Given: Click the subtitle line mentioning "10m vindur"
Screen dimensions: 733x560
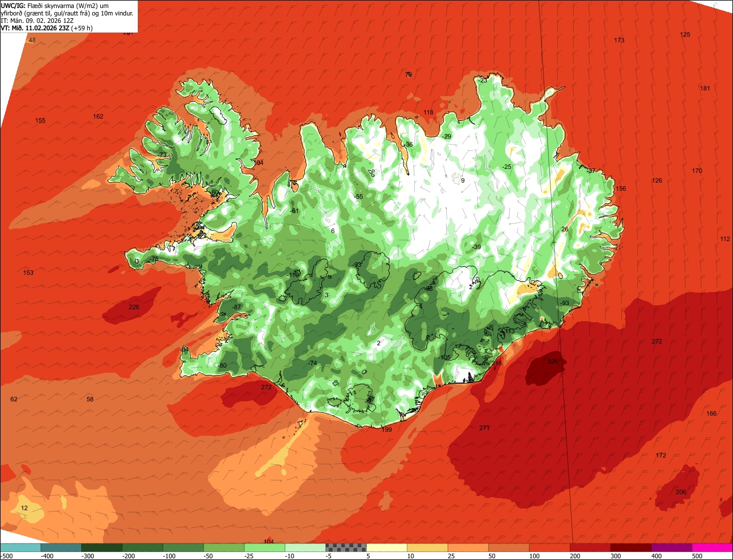Looking at the screenshot, I should (67, 13).
